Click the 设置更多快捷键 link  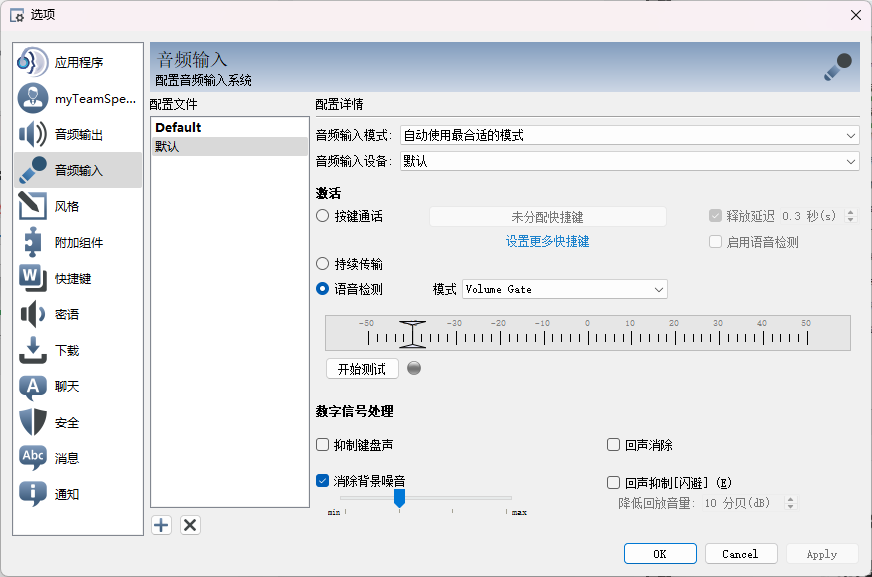(x=547, y=241)
